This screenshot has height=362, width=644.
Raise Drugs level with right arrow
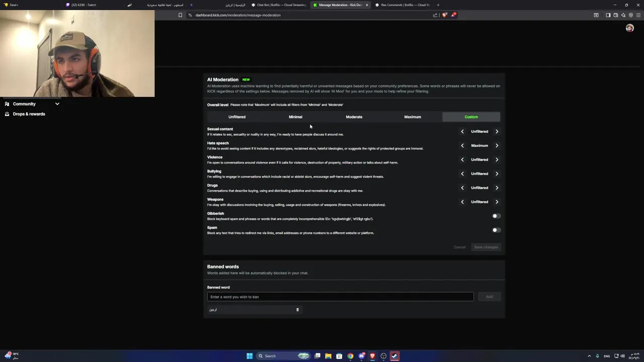coord(497,188)
